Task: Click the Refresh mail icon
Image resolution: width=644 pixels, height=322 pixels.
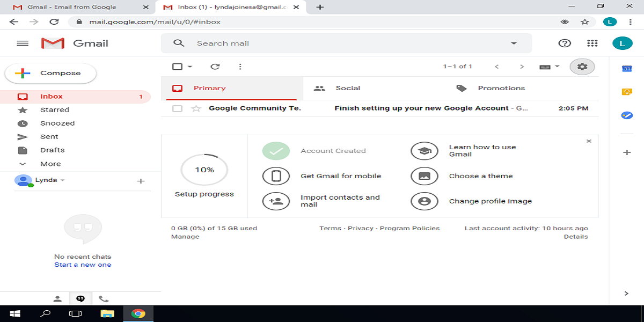Action: 215,67
